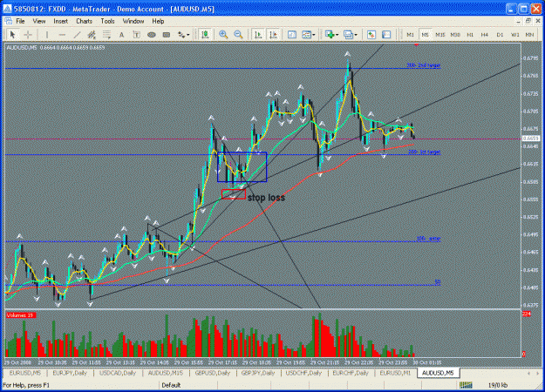Select the active AUDUSD,M5 chart tab

pos(438,373)
